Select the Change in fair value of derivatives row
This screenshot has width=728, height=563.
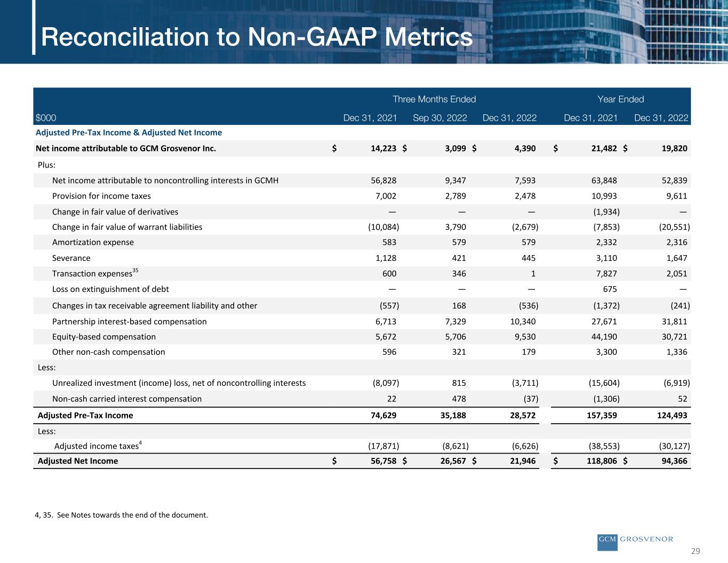point(115,212)
